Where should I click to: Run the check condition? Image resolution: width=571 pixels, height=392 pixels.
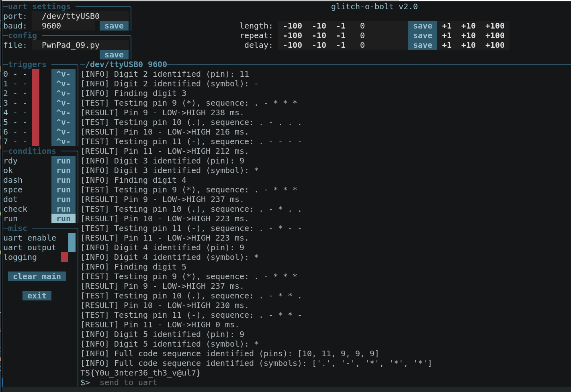pyautogui.click(x=63, y=209)
